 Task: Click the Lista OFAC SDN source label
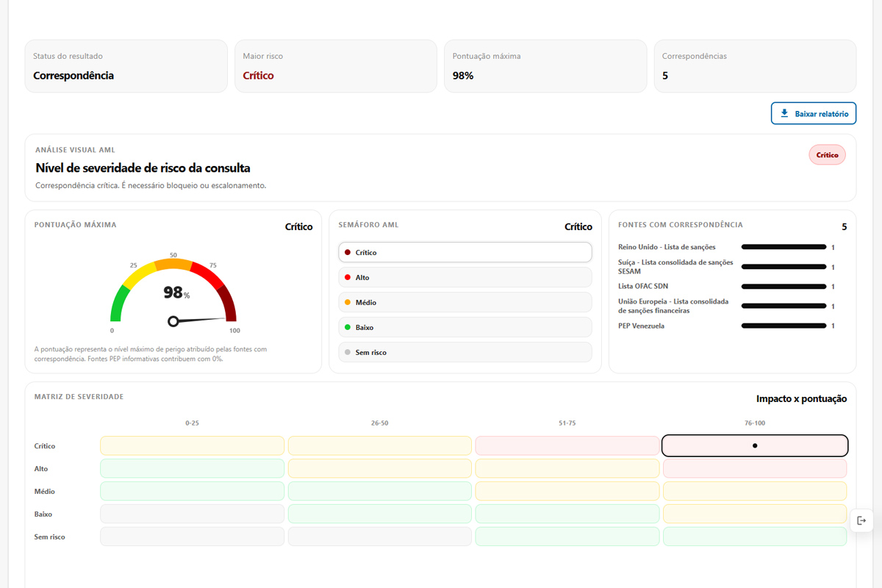tap(643, 287)
